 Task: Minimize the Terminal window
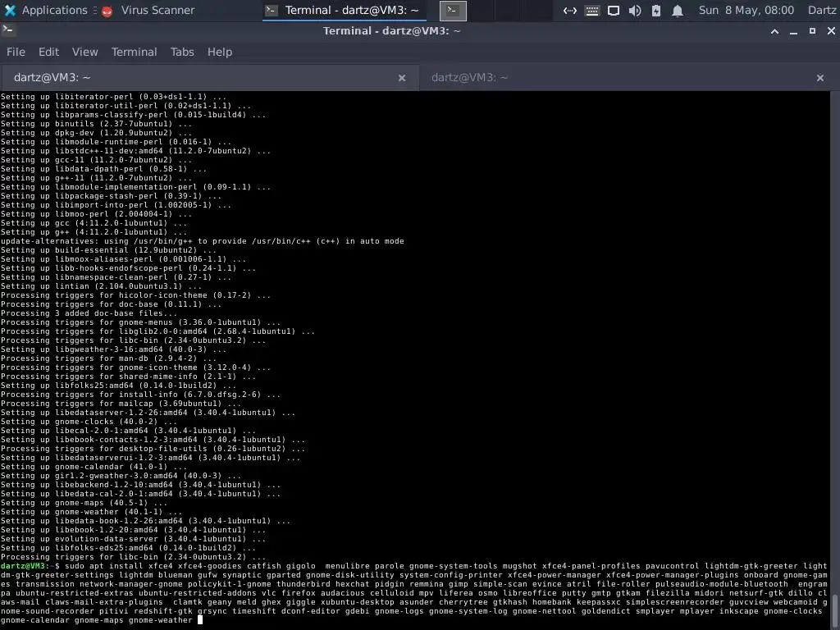[793, 31]
